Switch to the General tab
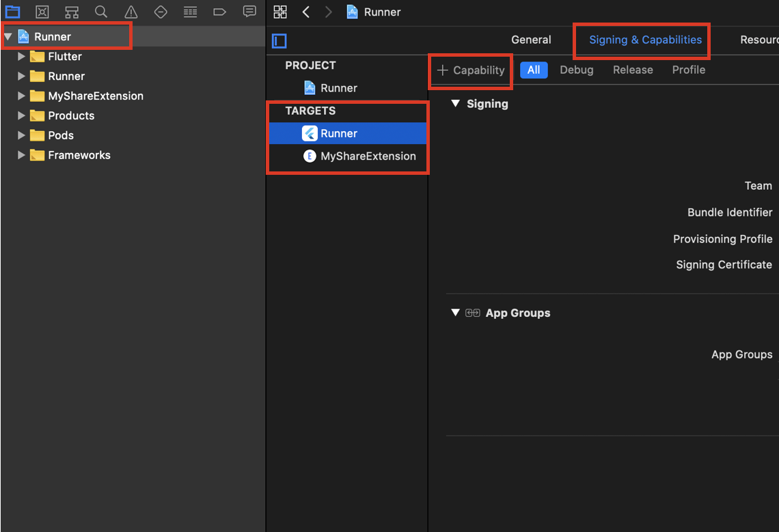 pyautogui.click(x=531, y=40)
